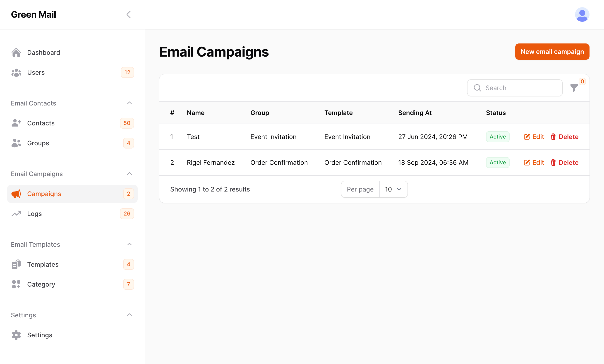The height and width of the screenshot is (364, 604).
Task: Collapse the Email Contacts section
Action: [129, 103]
